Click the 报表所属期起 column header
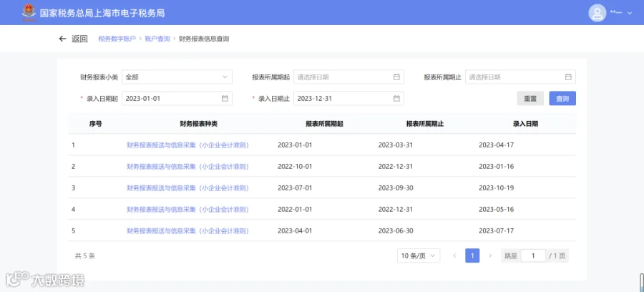This screenshot has width=644, height=292. (x=324, y=124)
